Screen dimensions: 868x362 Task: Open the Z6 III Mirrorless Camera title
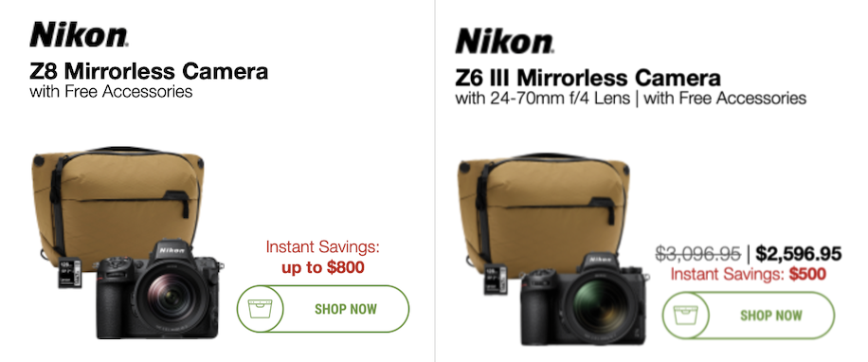[588, 78]
